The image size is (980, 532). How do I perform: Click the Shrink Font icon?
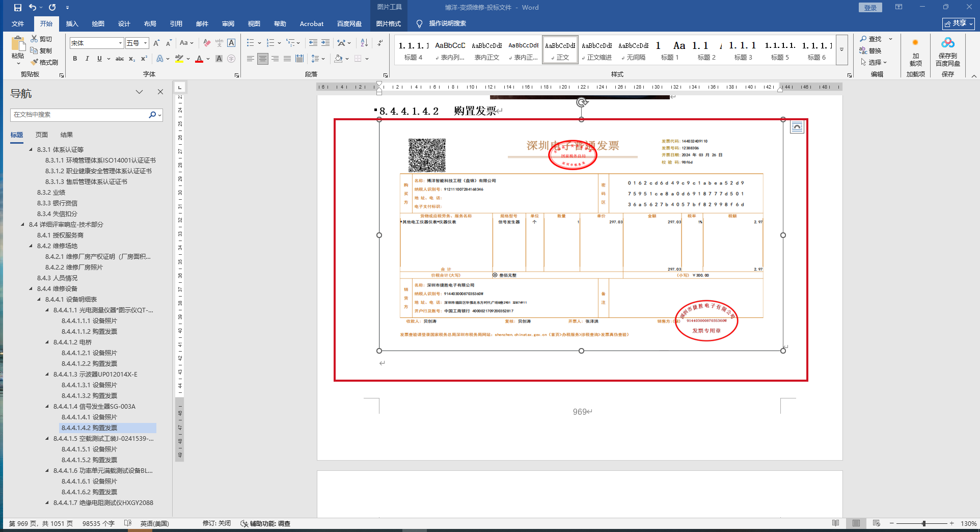coord(169,43)
